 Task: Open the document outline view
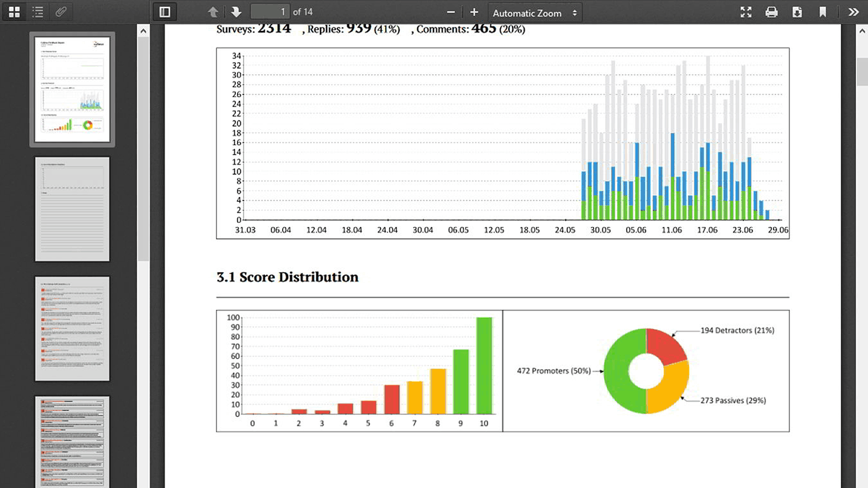click(x=37, y=11)
